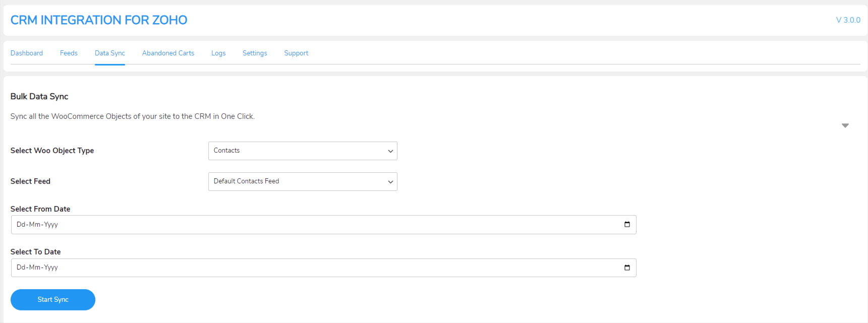
Task: Click the Select To Date label
Action: tap(35, 252)
